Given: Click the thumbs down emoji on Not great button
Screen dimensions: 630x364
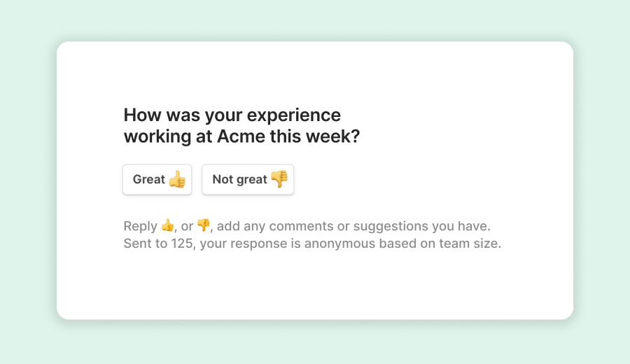Looking at the screenshot, I should (279, 178).
